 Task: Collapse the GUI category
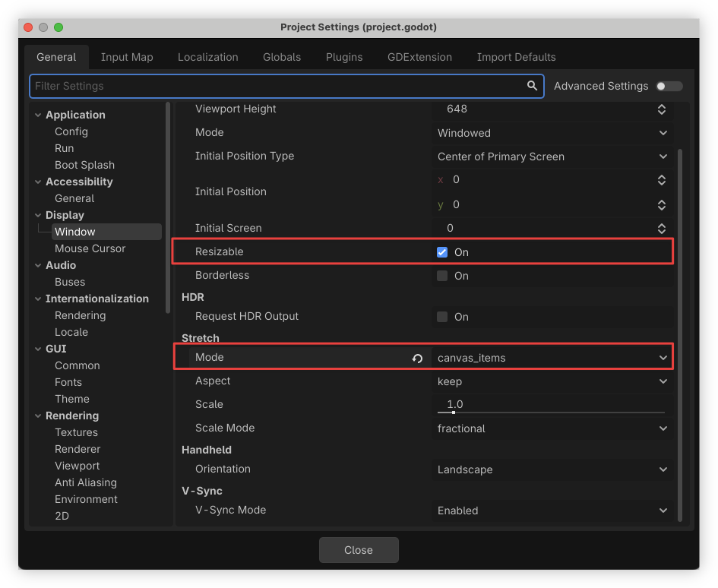[x=38, y=349]
